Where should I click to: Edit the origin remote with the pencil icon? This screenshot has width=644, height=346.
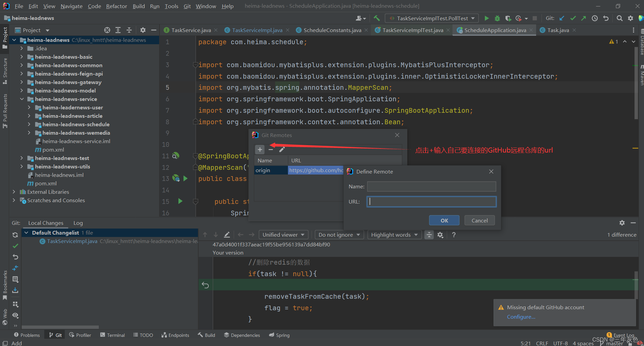[x=282, y=149]
